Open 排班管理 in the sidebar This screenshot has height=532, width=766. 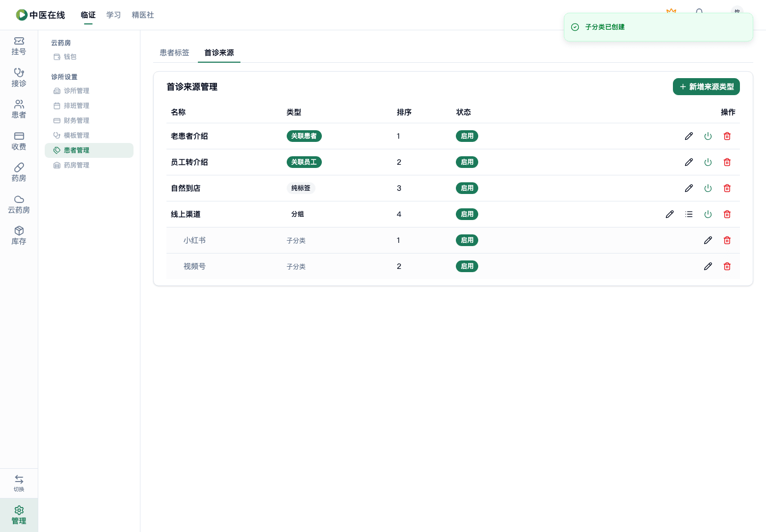pos(89,106)
